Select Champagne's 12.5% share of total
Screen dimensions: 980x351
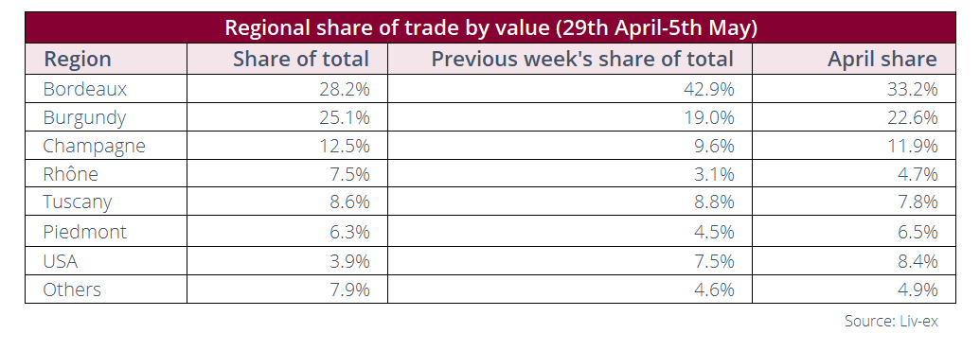(x=349, y=146)
